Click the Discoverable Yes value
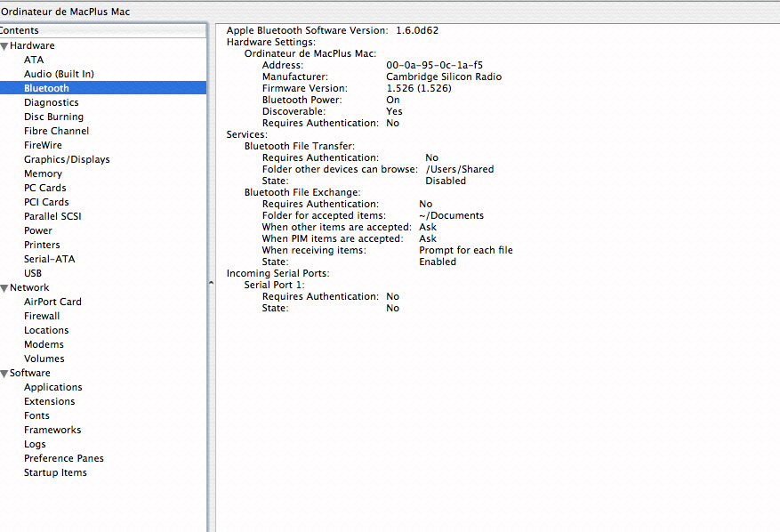The width and height of the screenshot is (780, 532). click(395, 111)
